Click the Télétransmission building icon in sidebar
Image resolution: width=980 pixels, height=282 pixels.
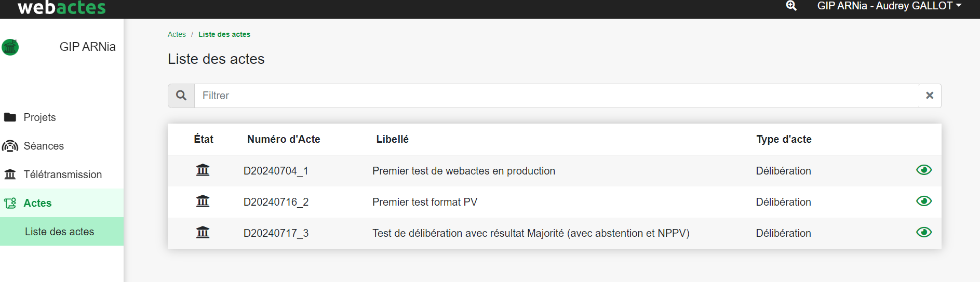[x=10, y=174]
